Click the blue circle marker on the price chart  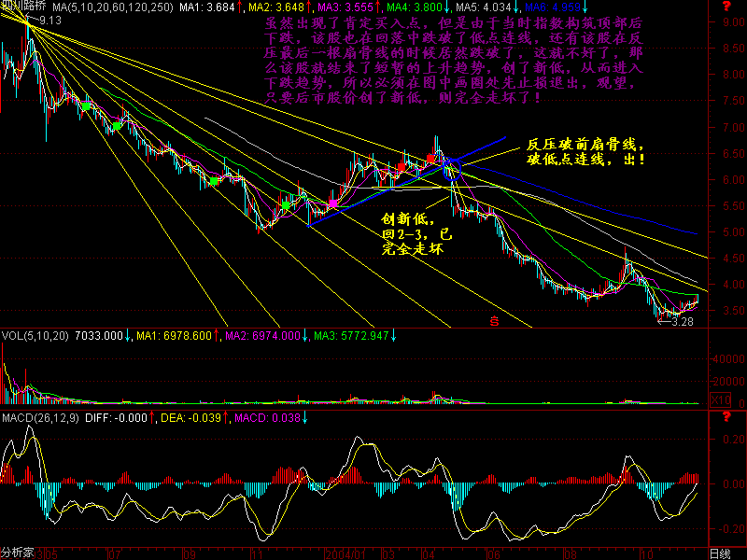pos(453,169)
